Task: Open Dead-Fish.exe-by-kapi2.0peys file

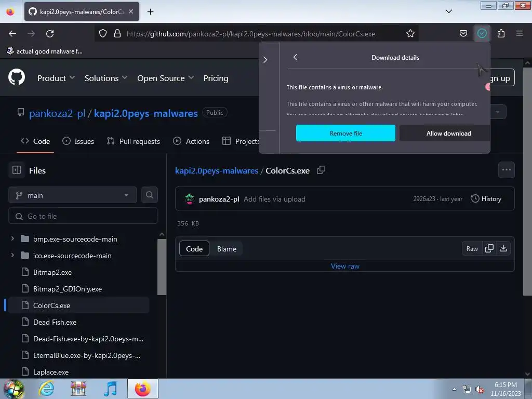Action: [88, 339]
